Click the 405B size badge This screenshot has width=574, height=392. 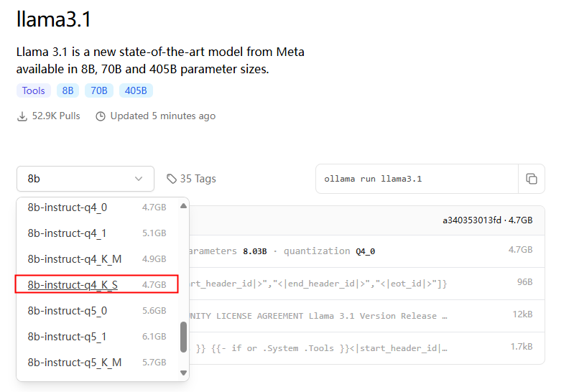[136, 90]
